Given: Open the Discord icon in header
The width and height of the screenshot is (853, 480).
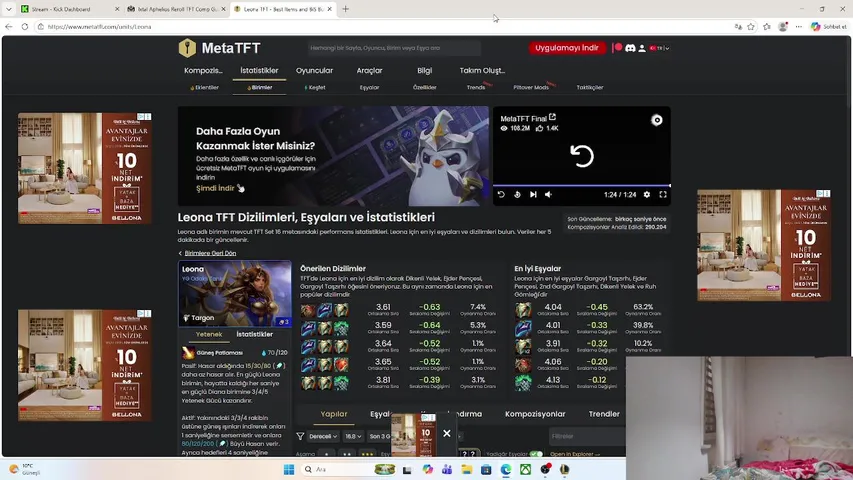Looking at the screenshot, I should pyautogui.click(x=630, y=48).
